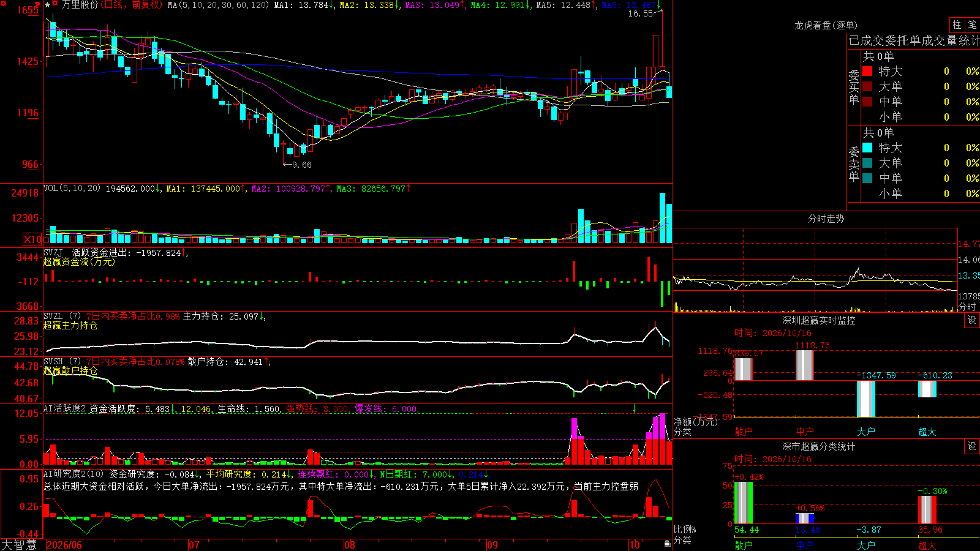
Task: Click the 龙虎看盘(逐单) panel title
Action: tap(826, 25)
